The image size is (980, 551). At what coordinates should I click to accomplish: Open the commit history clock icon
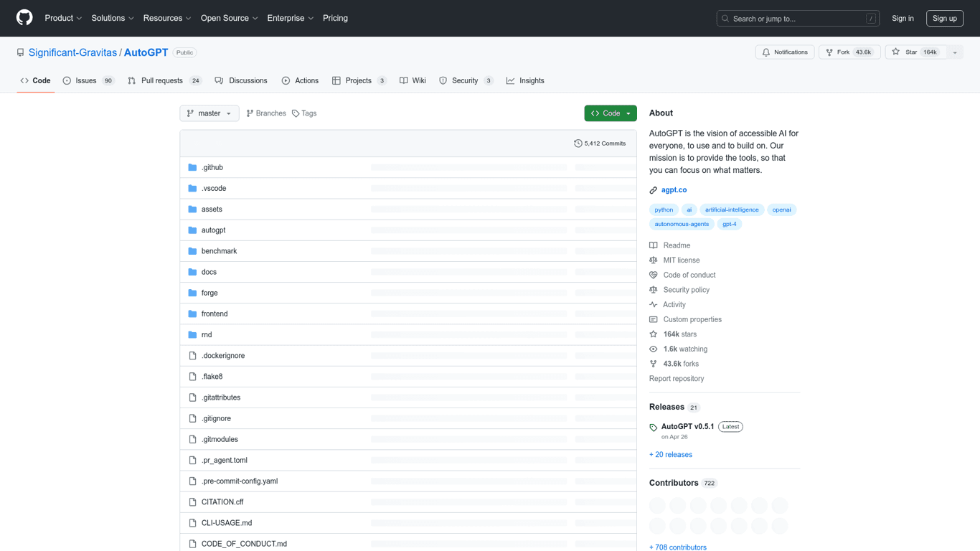(578, 143)
